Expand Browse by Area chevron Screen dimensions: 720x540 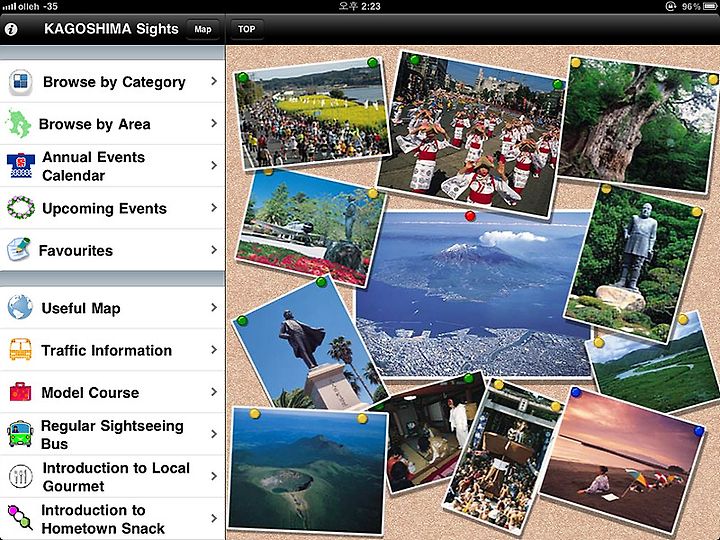tap(214, 124)
